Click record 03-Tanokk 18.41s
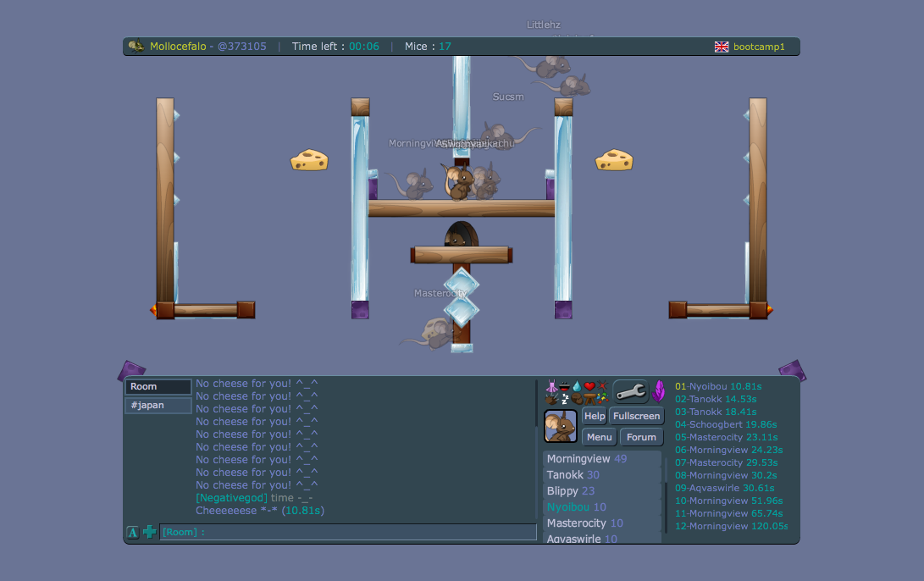Viewport: 924px width, 581px height. point(716,412)
